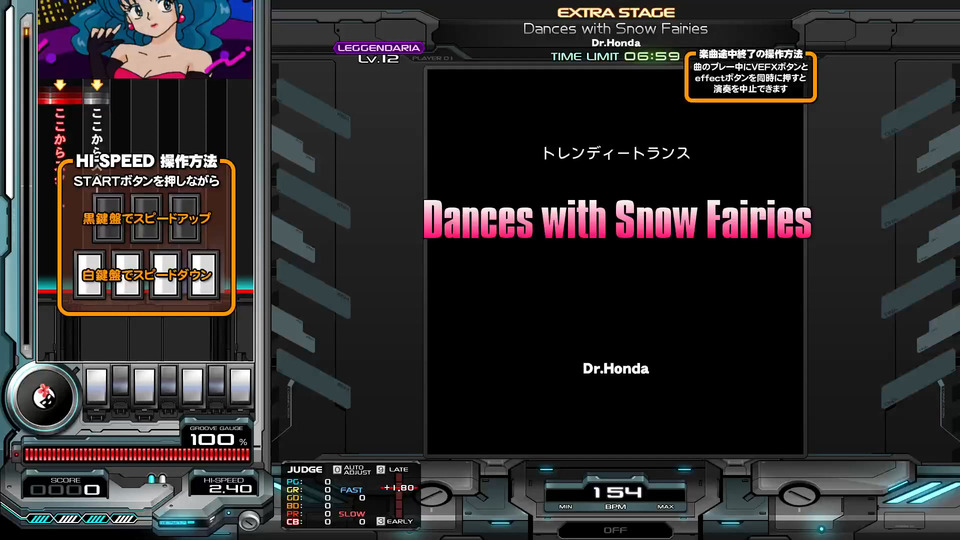Click the BPM 154 display
Image resolution: width=960 pixels, height=540 pixels.
pyautogui.click(x=615, y=495)
